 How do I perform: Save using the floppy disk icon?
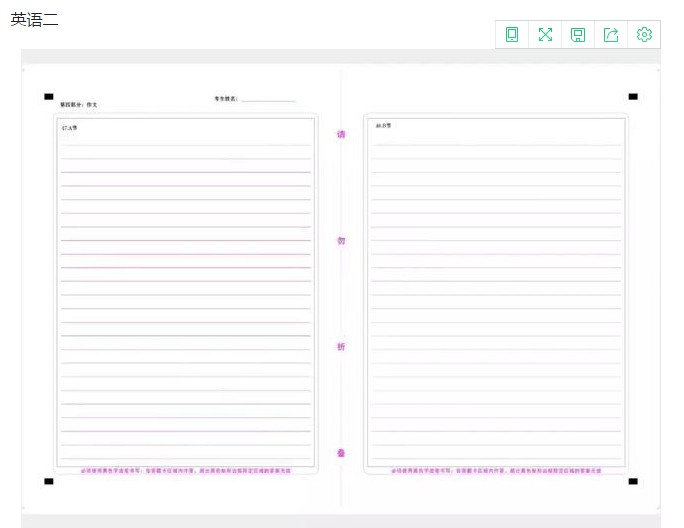[578, 35]
